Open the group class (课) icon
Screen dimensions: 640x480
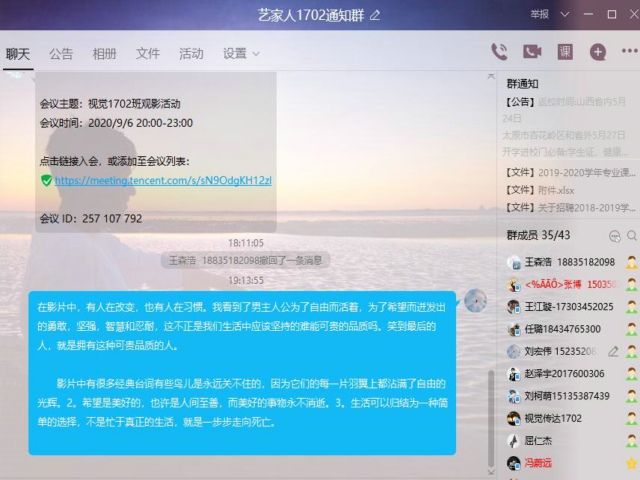565,52
